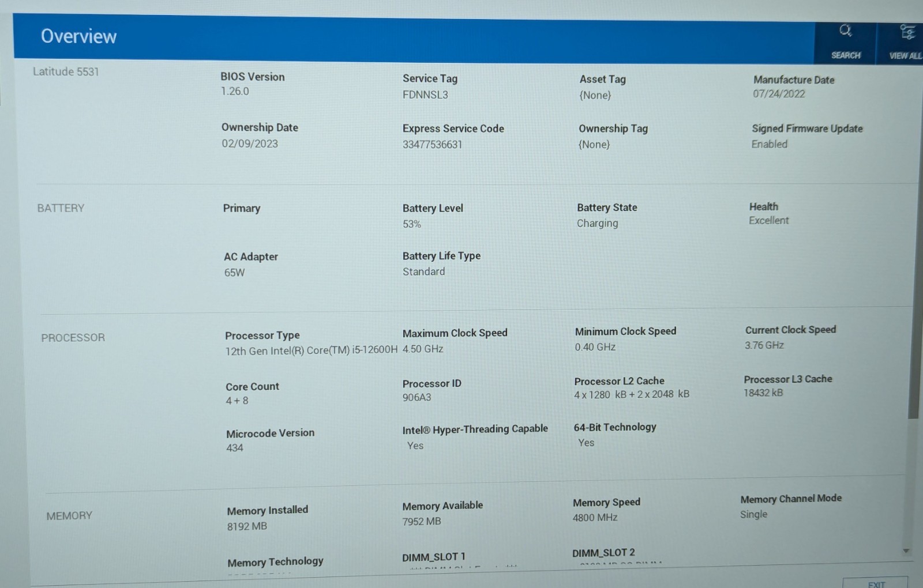
Task: Click Current Clock Speed 3.76 GHz
Action: (x=764, y=345)
